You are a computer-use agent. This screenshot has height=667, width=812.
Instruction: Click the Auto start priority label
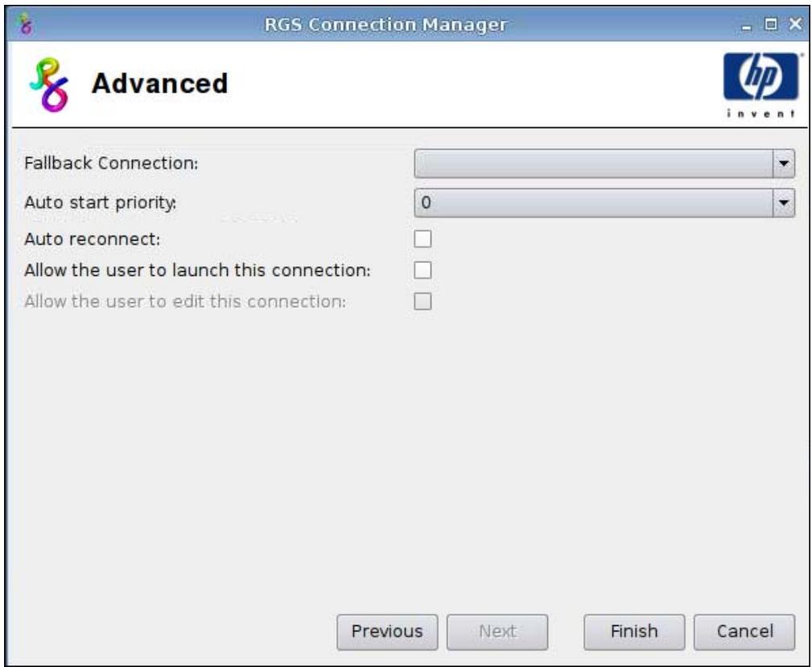pyautogui.click(x=100, y=203)
